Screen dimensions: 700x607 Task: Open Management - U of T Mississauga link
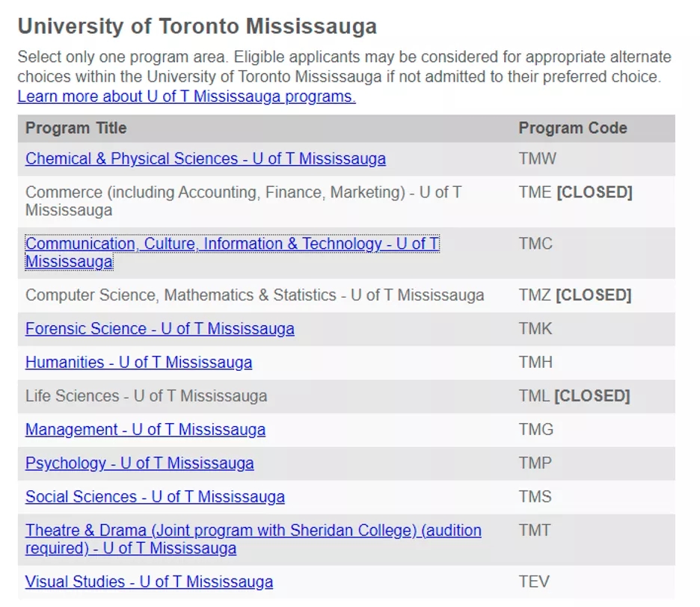(146, 430)
